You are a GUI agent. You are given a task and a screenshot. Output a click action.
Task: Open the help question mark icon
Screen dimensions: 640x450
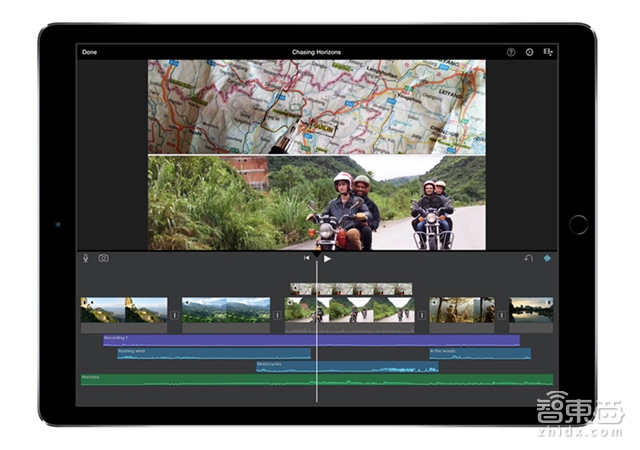[x=511, y=52]
